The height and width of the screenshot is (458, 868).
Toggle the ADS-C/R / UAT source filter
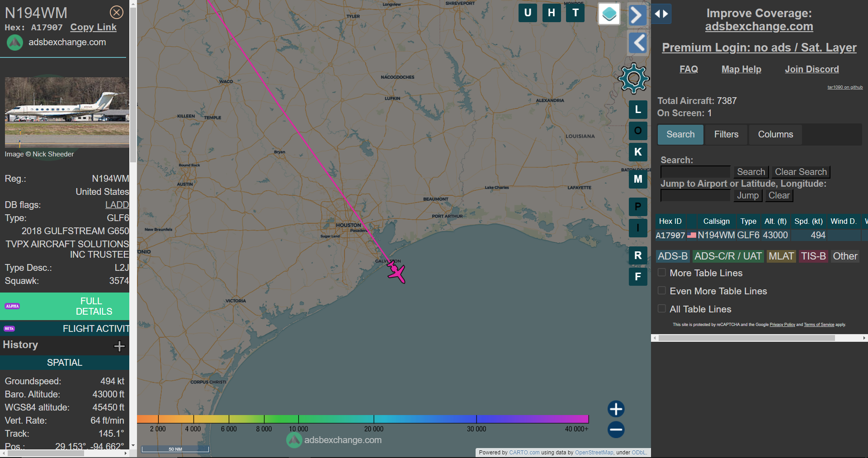(x=728, y=256)
